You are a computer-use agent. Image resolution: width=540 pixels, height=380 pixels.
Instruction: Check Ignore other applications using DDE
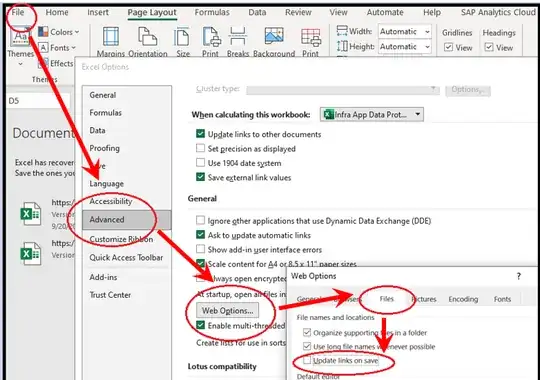(x=200, y=220)
